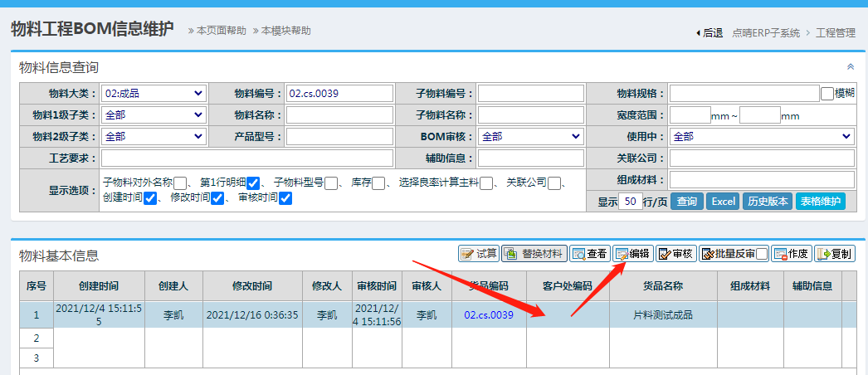Click the 审核 audit button

click(x=675, y=254)
